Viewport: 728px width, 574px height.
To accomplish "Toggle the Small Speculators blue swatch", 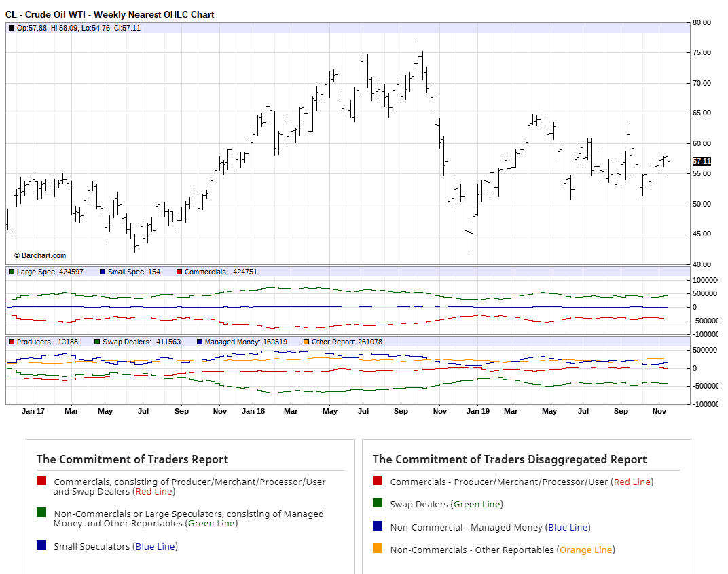I will click(41, 546).
